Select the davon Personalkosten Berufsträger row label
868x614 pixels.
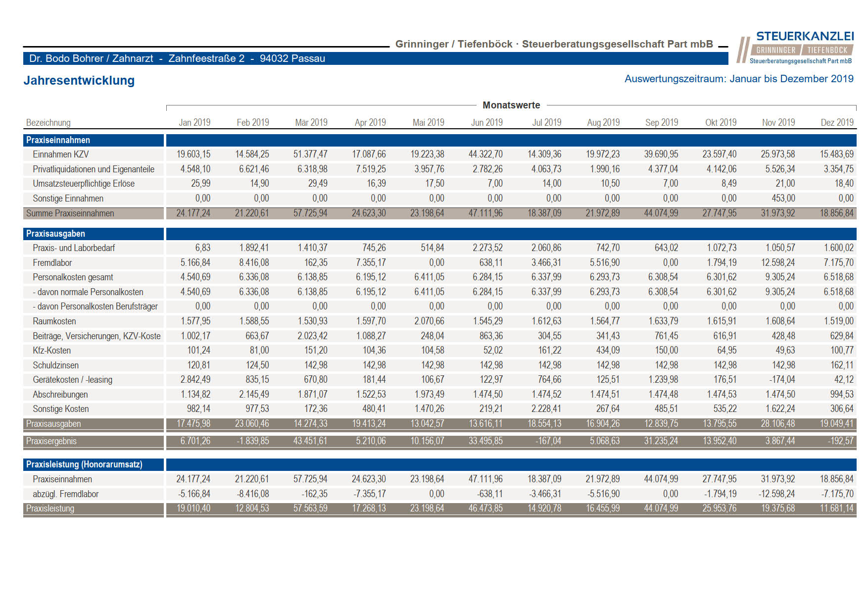[96, 307]
